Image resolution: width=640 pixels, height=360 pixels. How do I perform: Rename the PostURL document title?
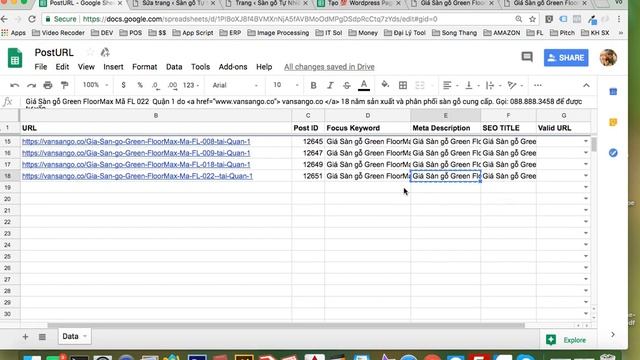point(54,53)
